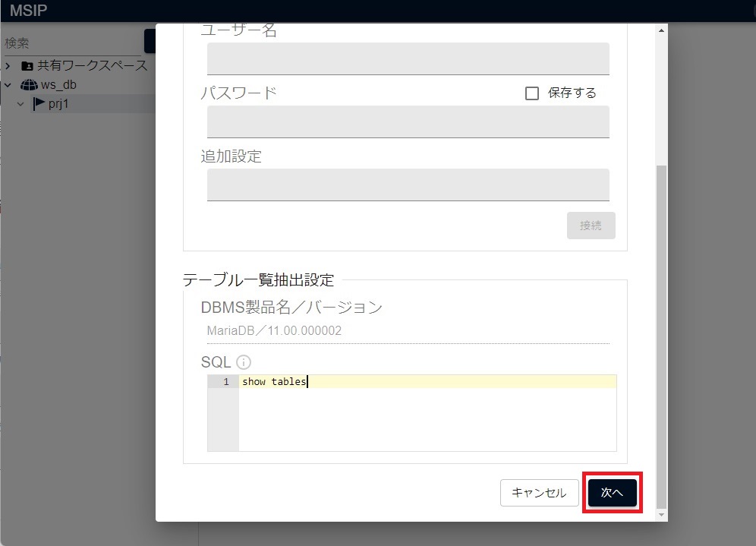Image resolution: width=756 pixels, height=546 pixels.
Task: Click the MariaDB／11.00.000002 version text
Action: [274, 330]
